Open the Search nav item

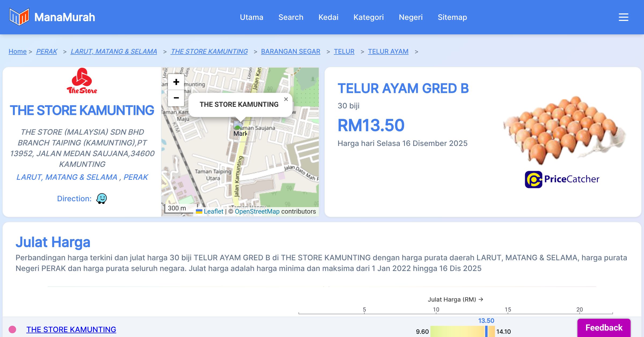(291, 17)
